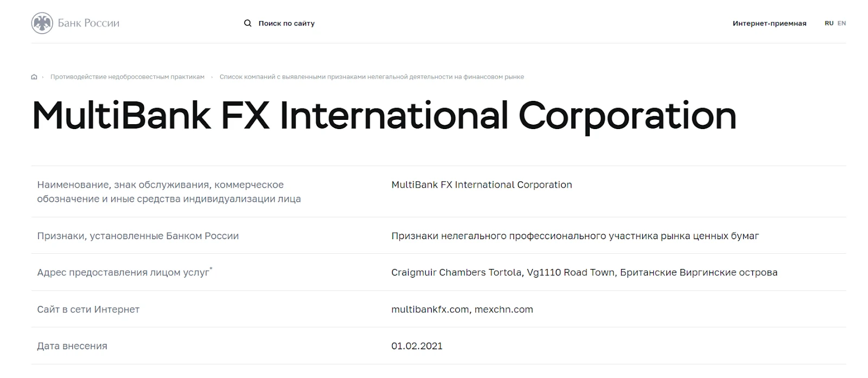Open the home icon in breadcrumbs
Screen dimensions: 868x378
34,77
